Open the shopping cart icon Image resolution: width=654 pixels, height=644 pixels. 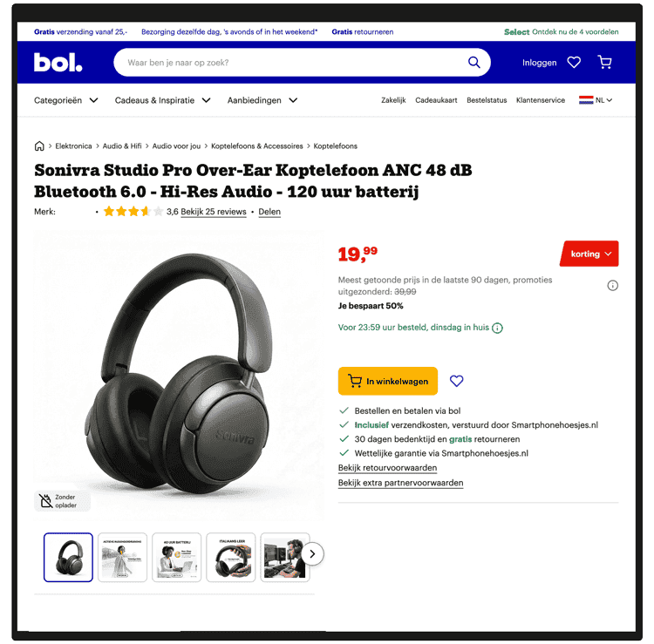tap(605, 62)
